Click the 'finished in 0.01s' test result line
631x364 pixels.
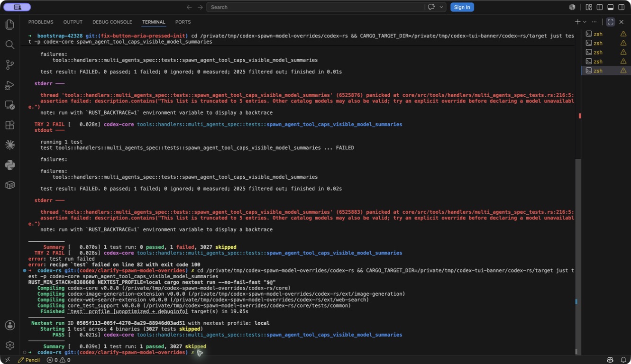coord(191,72)
